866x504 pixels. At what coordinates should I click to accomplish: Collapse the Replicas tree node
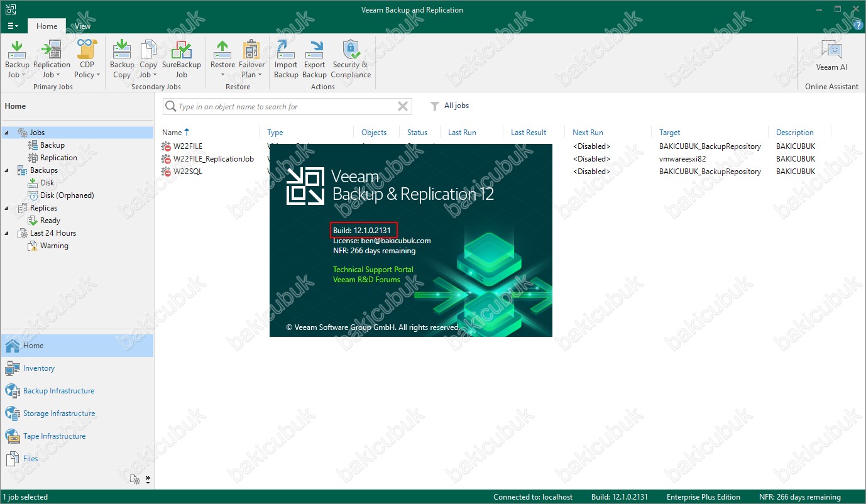(6, 208)
